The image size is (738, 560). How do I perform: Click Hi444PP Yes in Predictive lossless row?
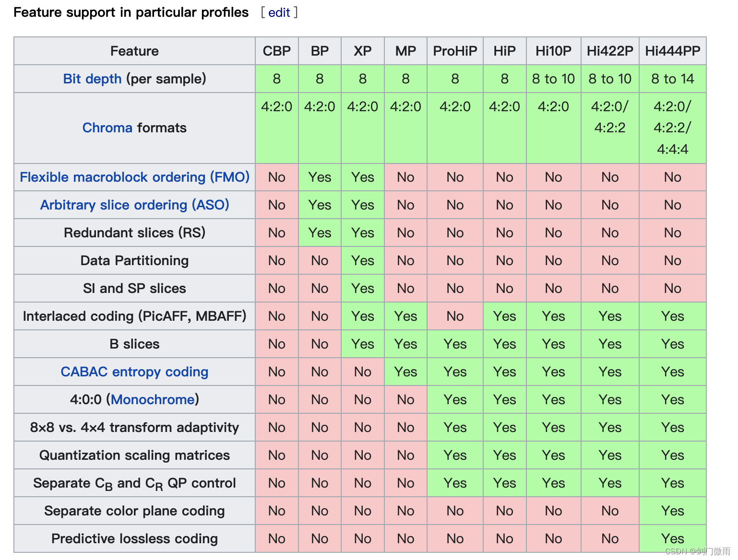point(673,538)
